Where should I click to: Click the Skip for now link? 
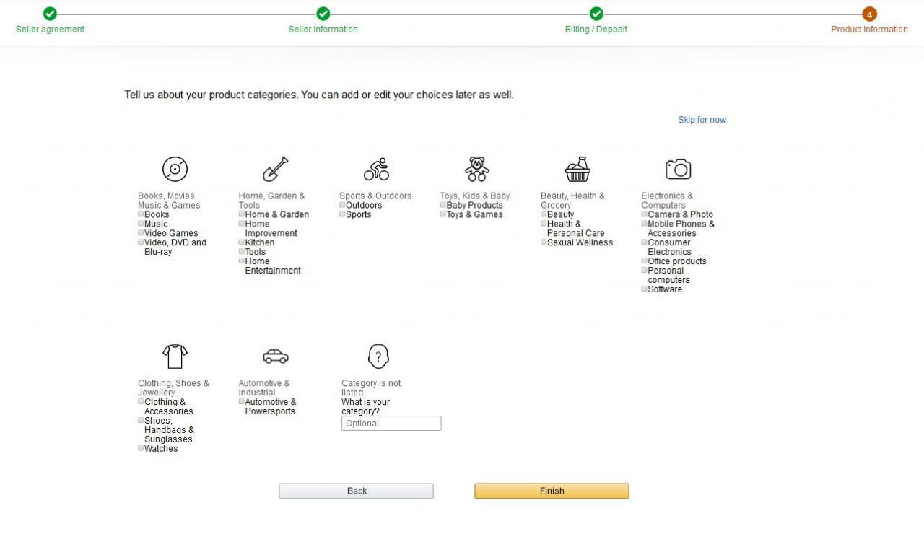click(702, 120)
